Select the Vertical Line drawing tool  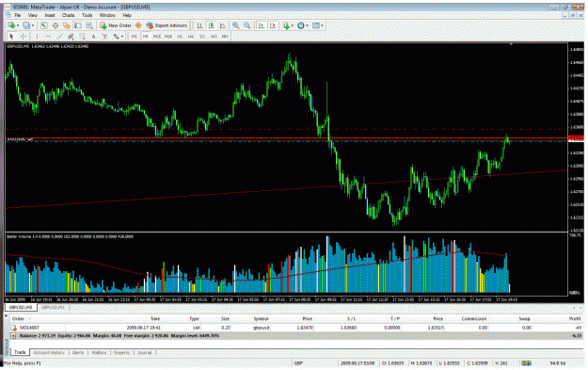[x=37, y=37]
